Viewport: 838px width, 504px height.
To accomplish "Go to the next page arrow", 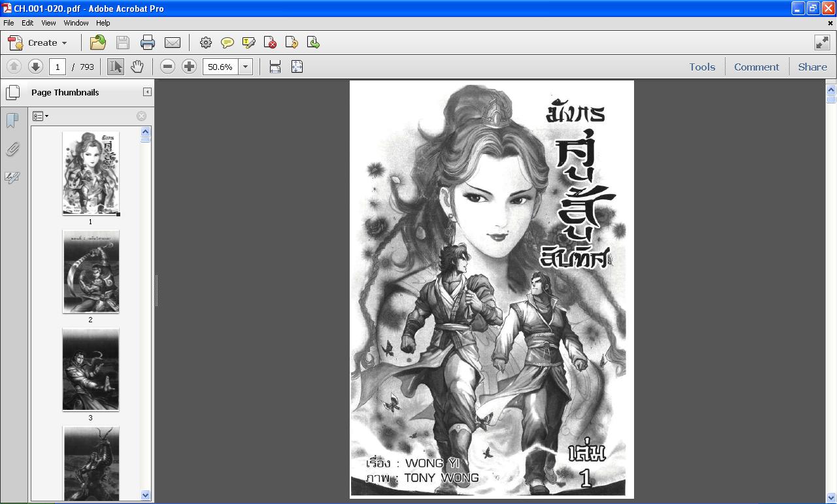I will pos(35,67).
